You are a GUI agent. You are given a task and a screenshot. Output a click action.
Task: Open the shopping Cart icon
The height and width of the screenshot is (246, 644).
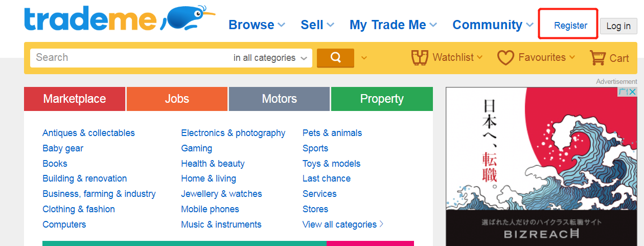pos(597,58)
